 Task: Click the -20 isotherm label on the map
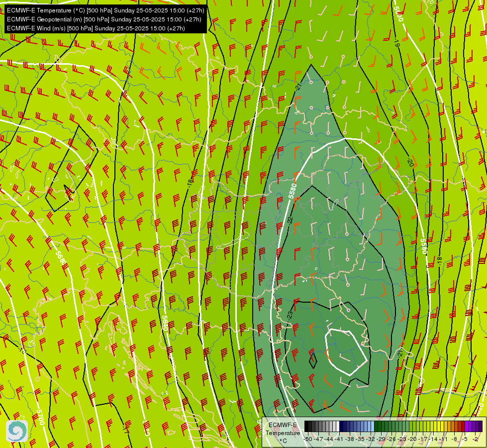tap(410, 162)
